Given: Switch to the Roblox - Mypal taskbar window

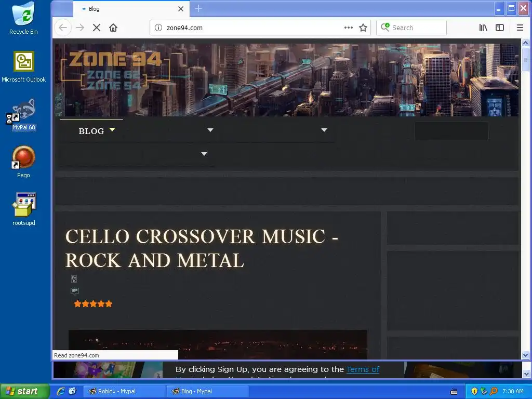Looking at the screenshot, I should (x=124, y=391).
